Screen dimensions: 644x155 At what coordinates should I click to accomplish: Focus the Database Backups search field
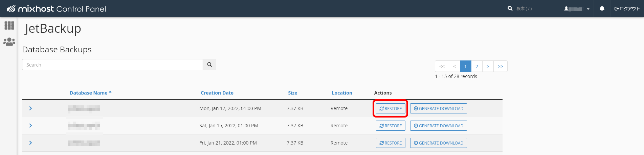tap(112, 64)
